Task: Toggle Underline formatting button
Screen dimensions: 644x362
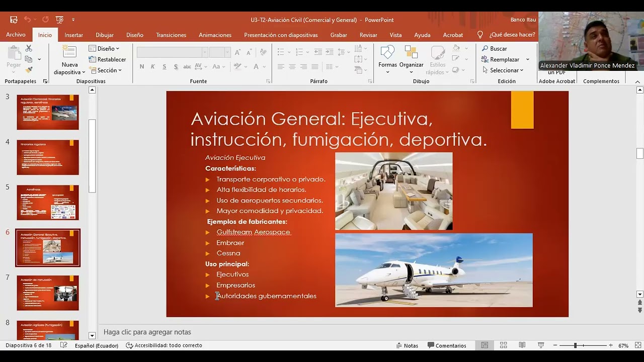Action: pos(164,66)
